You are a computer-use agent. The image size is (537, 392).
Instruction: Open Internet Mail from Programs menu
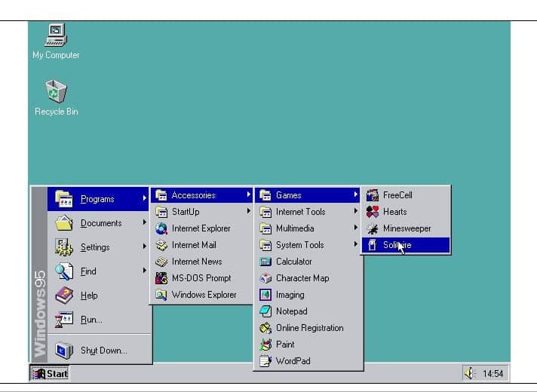tap(201, 245)
